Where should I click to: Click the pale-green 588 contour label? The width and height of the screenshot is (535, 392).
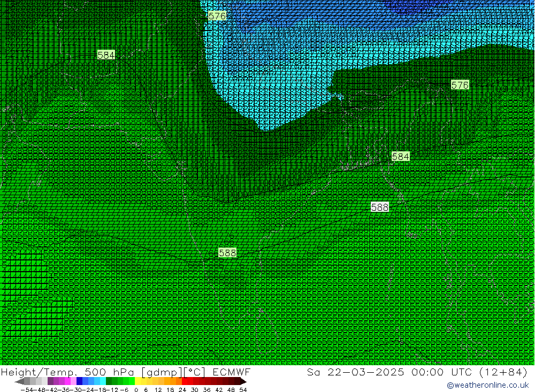[227, 252]
